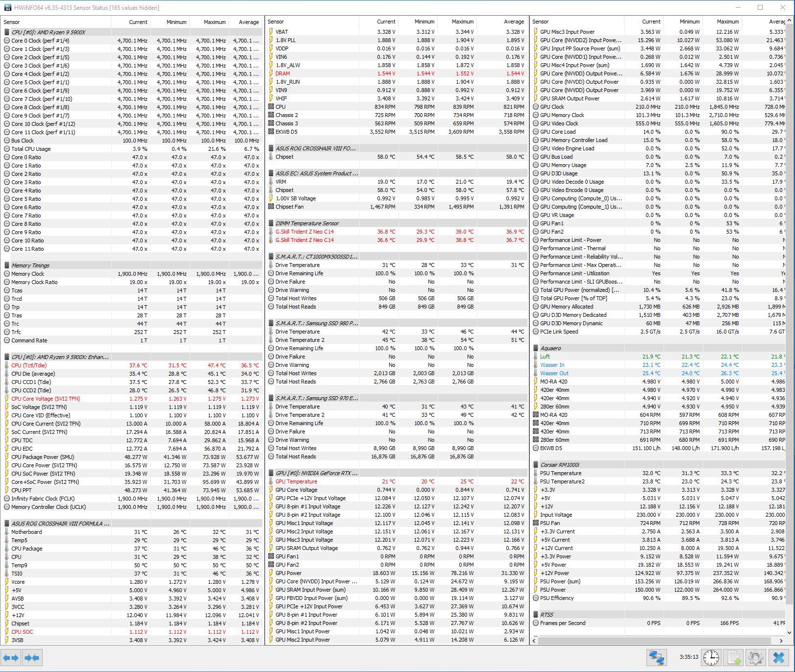
Task: Click the thermometer icon next to CPU (Tctl/Tdie)
Action: 6,365
